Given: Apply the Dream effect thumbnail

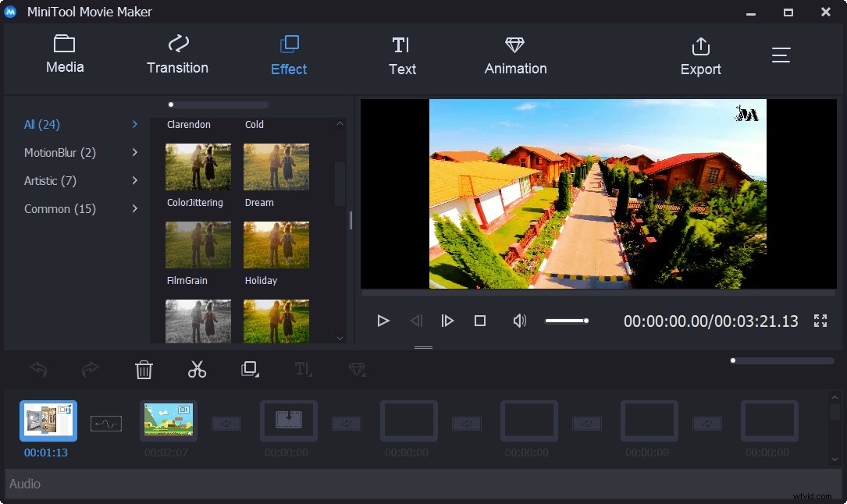Looking at the screenshot, I should (276, 166).
